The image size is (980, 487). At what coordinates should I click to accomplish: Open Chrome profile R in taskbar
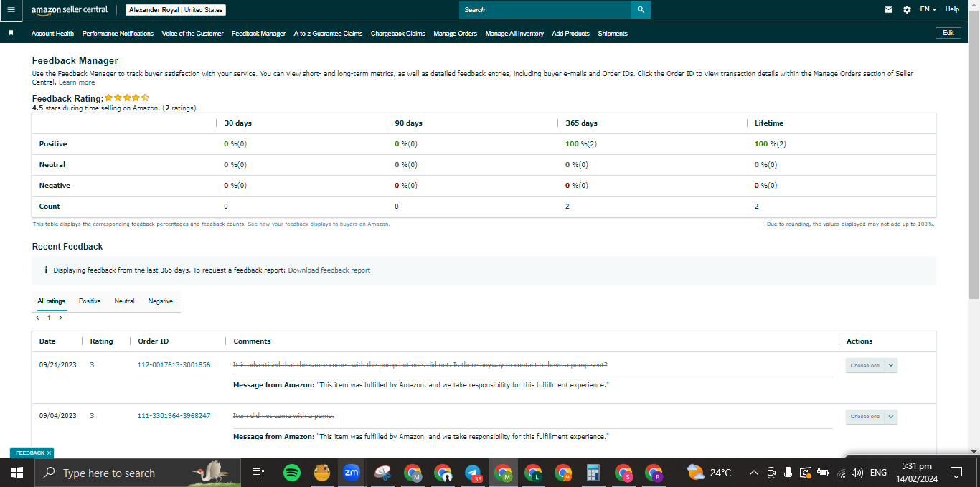click(654, 473)
